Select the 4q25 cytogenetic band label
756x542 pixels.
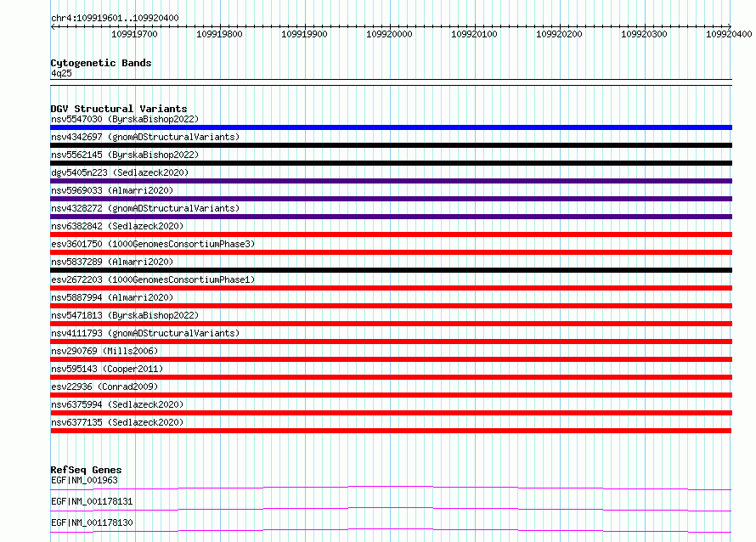point(61,73)
